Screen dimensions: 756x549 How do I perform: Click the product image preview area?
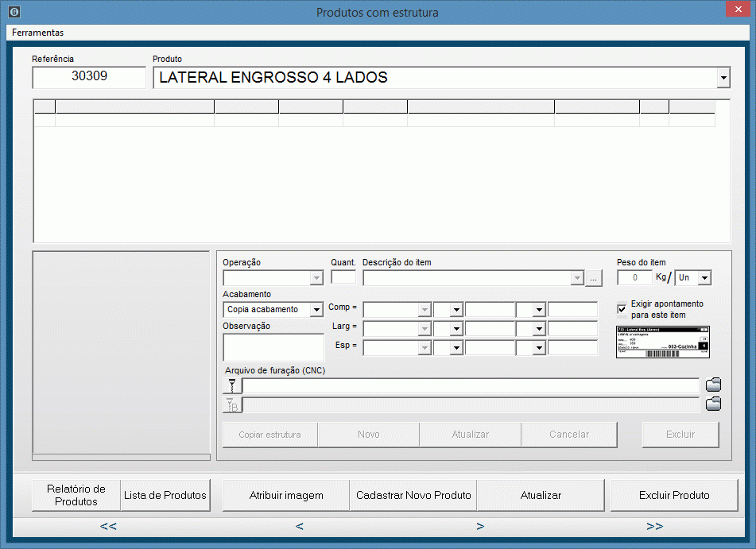(121, 352)
